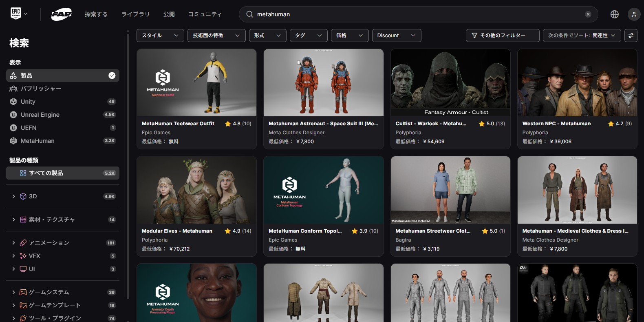The width and height of the screenshot is (644, 322).
Task: Select the Unreal Engine sidebar filter
Action: [40, 115]
